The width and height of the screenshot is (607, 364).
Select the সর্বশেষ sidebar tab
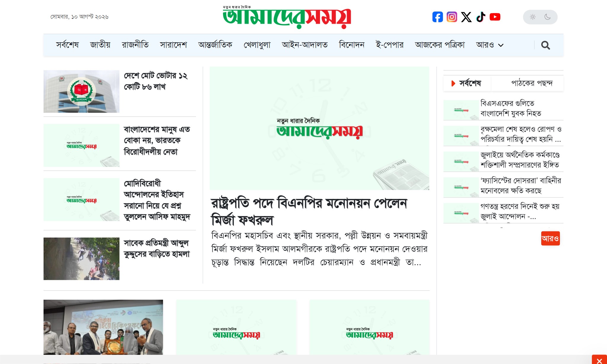pos(467,83)
